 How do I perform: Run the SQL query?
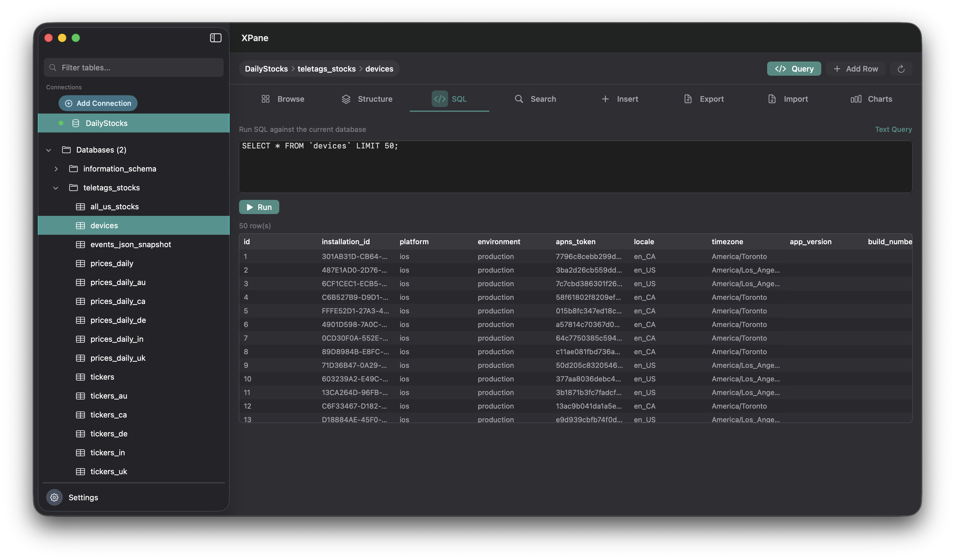(259, 207)
